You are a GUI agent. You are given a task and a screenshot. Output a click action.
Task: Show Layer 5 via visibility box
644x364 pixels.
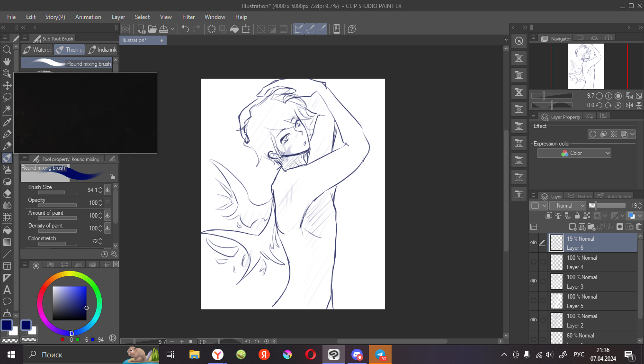pyautogui.click(x=534, y=300)
